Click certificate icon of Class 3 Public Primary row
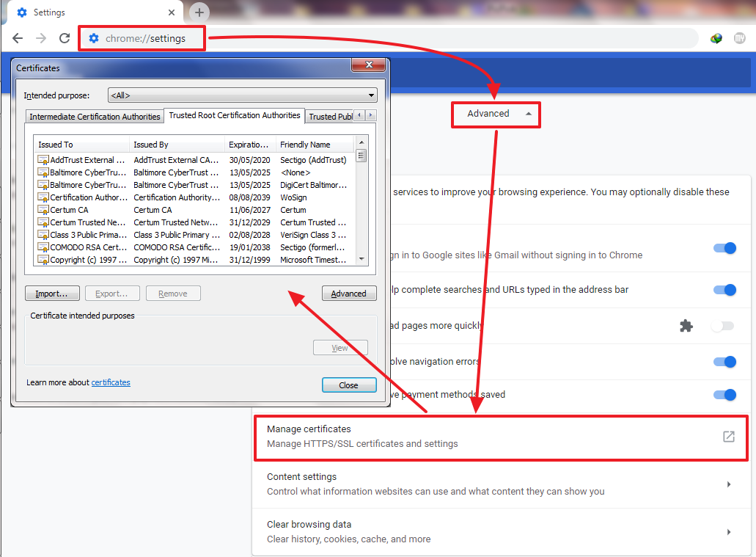The height and width of the screenshot is (557, 756). pos(43,235)
